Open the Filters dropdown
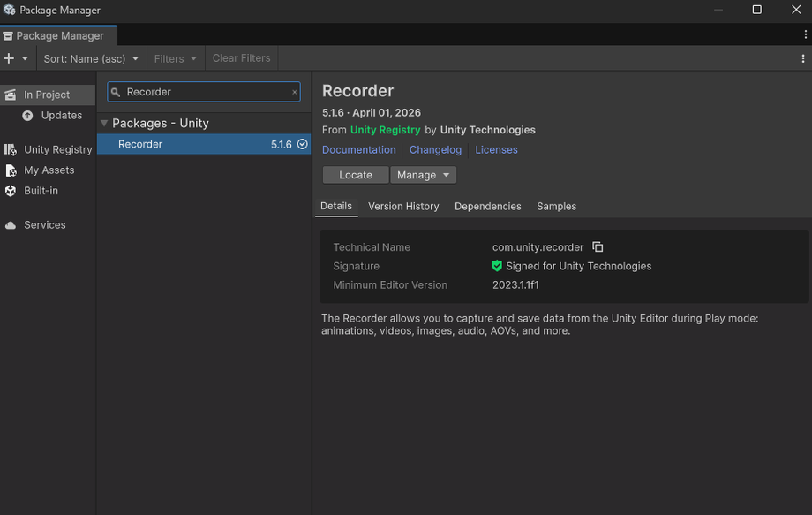Image resolution: width=812 pixels, height=515 pixels. pos(176,58)
